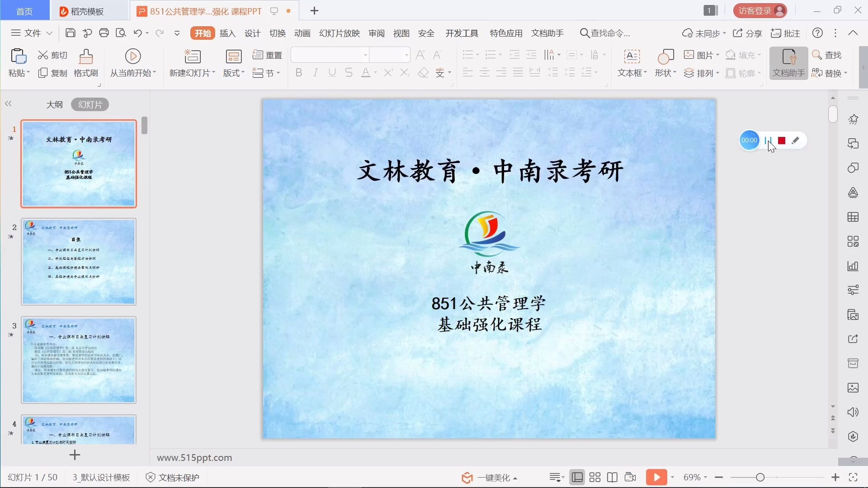Undo the last action

[x=138, y=33]
